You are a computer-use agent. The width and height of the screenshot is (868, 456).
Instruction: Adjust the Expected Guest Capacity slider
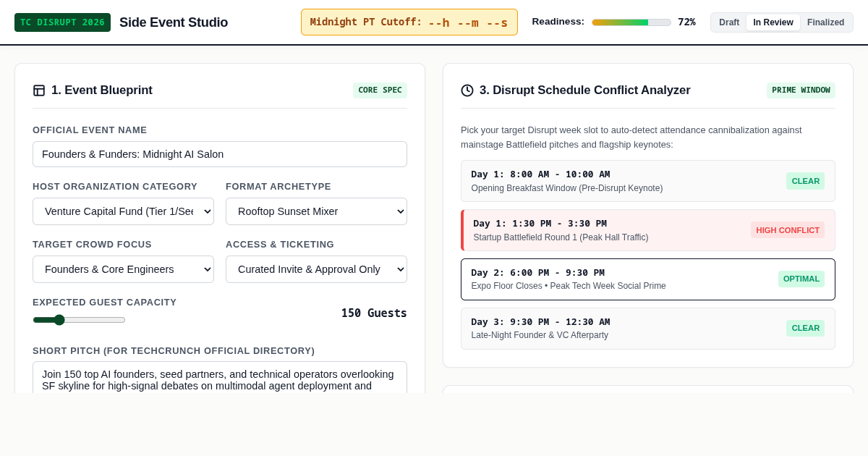79,320
